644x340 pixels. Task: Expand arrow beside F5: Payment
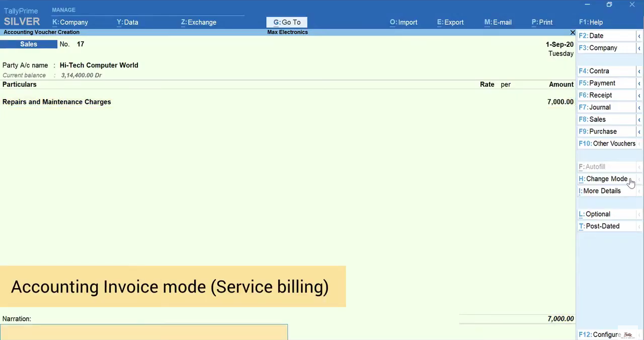coord(639,83)
